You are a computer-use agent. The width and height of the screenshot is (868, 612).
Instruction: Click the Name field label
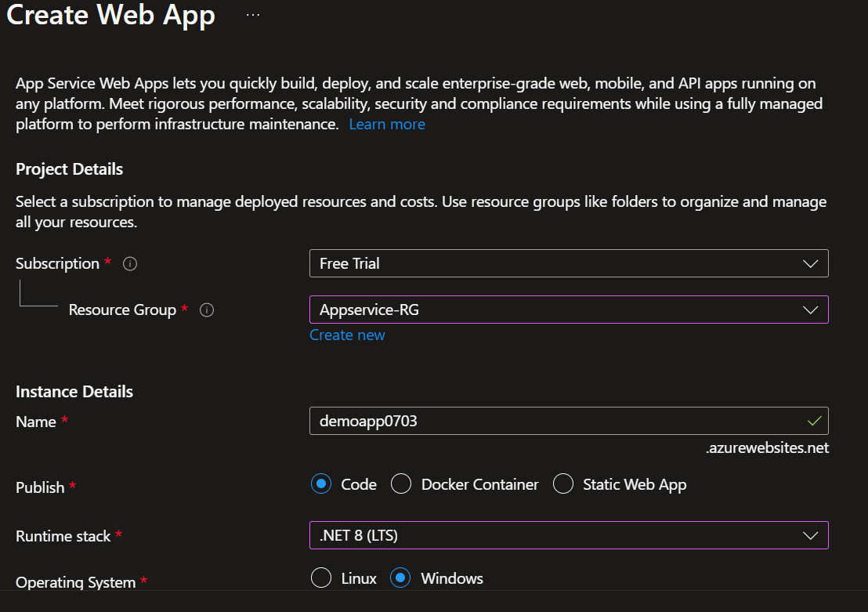tap(36, 422)
